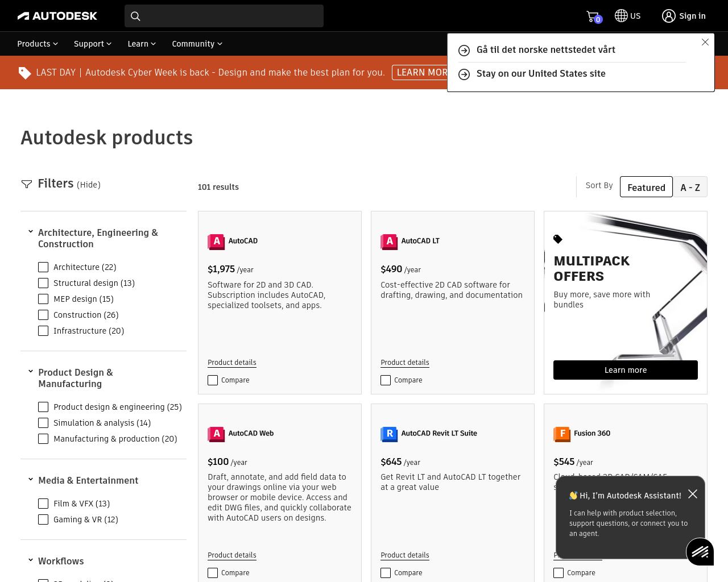Click Learn more on Multipack Offers
The image size is (728, 582).
coord(625,370)
